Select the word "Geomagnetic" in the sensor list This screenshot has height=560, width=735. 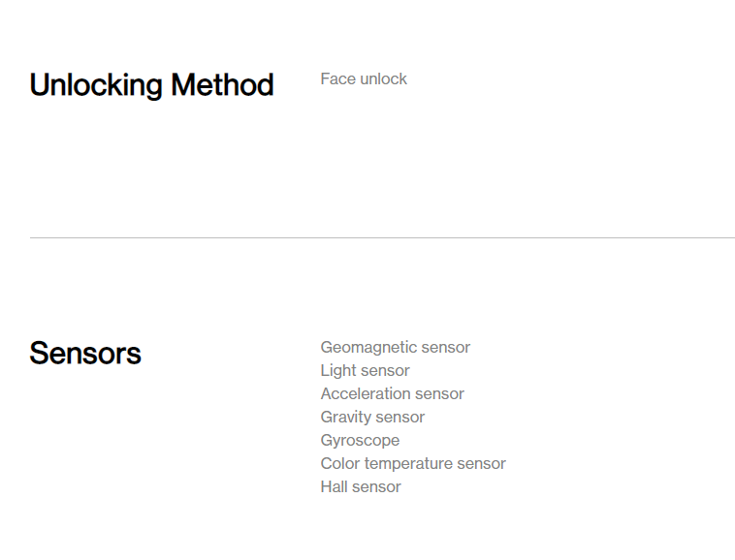coord(368,347)
